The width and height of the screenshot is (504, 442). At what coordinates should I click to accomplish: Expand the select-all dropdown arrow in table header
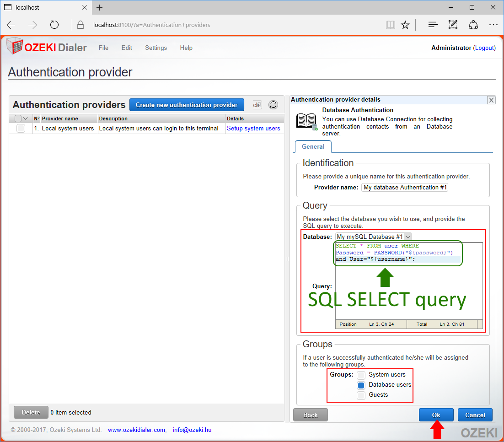pyautogui.click(x=26, y=119)
